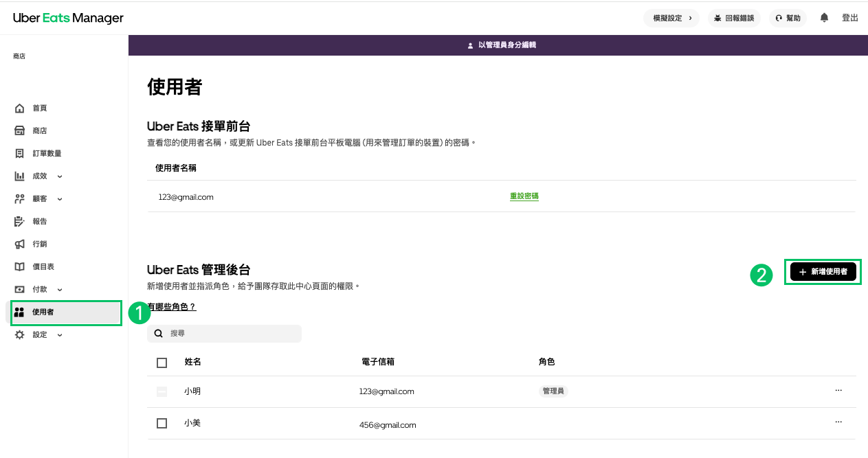Open 商店 store icon in sidebar
This screenshot has width=868, height=458.
pyautogui.click(x=20, y=130)
